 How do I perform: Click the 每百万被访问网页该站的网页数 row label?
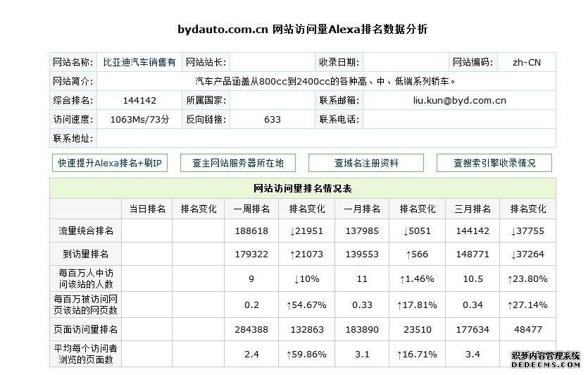[85, 305]
